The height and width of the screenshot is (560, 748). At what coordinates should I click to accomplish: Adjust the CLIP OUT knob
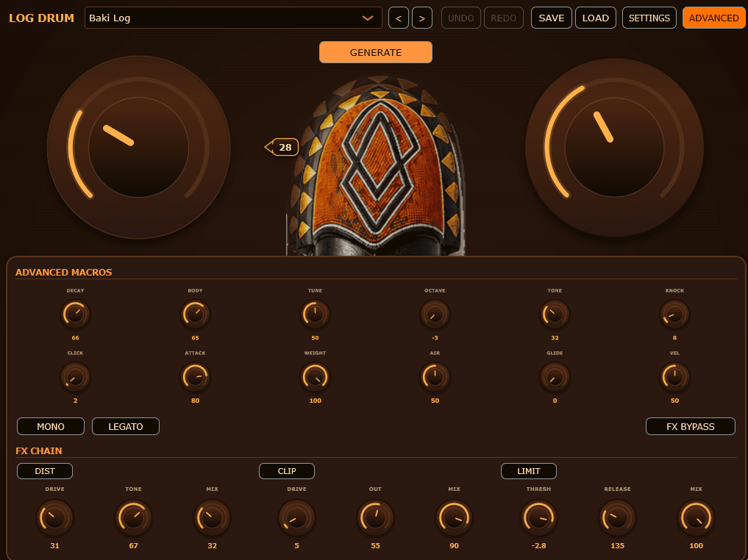(375, 517)
